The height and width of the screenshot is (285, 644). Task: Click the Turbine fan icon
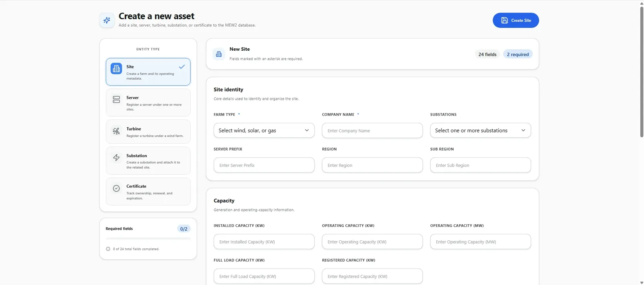pos(116,131)
